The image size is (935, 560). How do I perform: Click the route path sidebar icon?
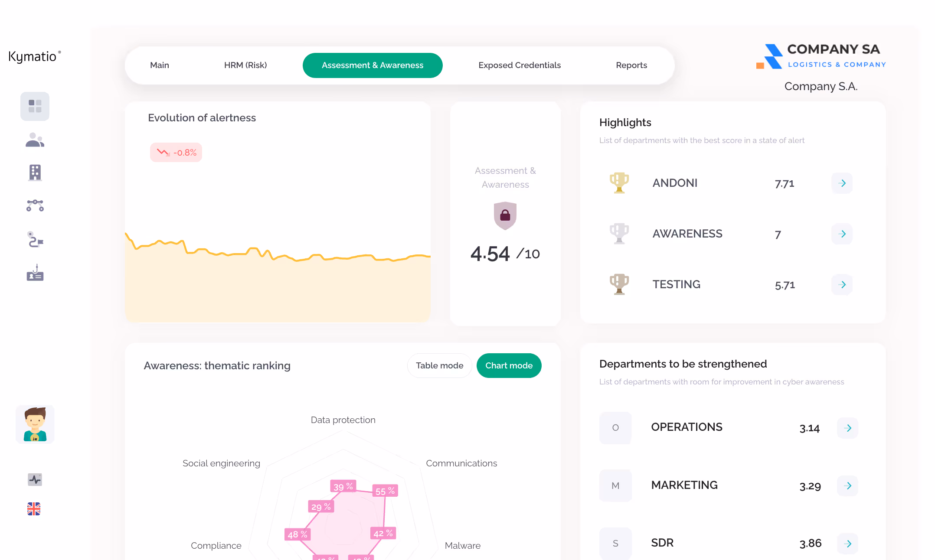(x=35, y=239)
